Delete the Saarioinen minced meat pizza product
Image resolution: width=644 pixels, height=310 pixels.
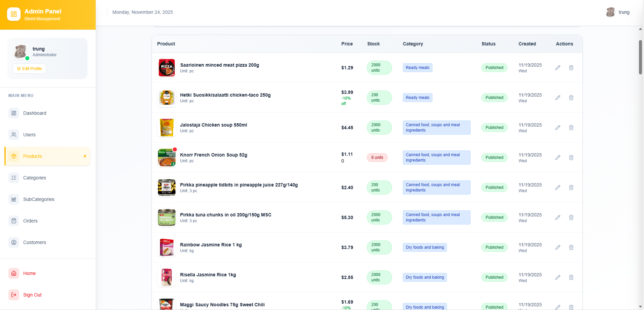571,68
